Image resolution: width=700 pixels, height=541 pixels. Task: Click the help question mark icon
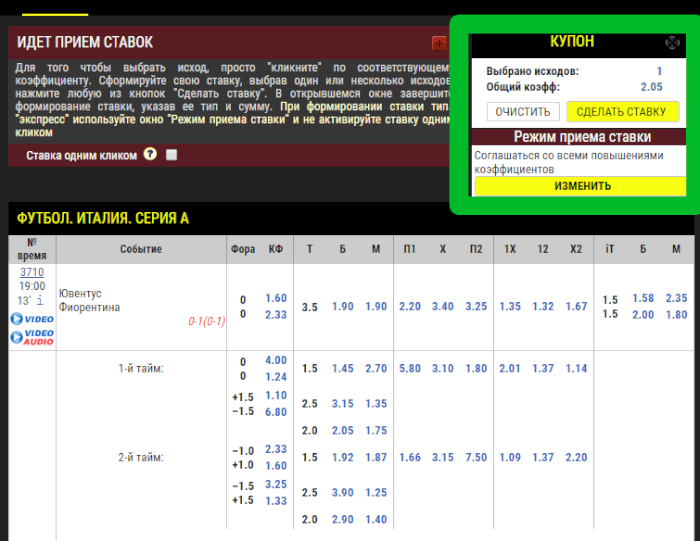[150, 154]
